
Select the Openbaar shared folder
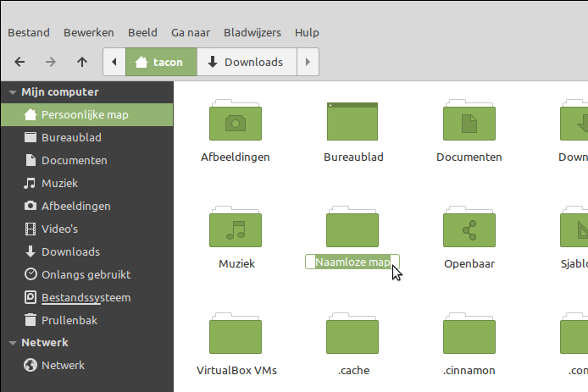[x=469, y=229]
